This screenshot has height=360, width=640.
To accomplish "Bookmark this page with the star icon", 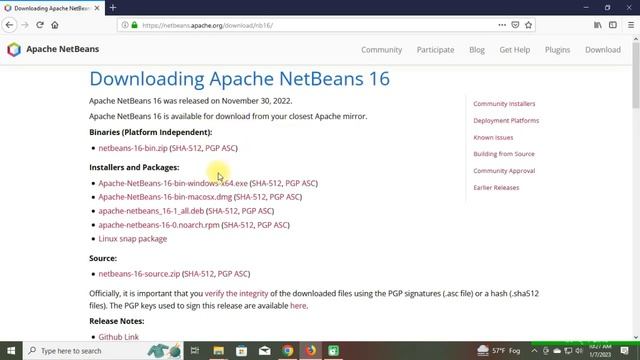I will [x=529, y=25].
